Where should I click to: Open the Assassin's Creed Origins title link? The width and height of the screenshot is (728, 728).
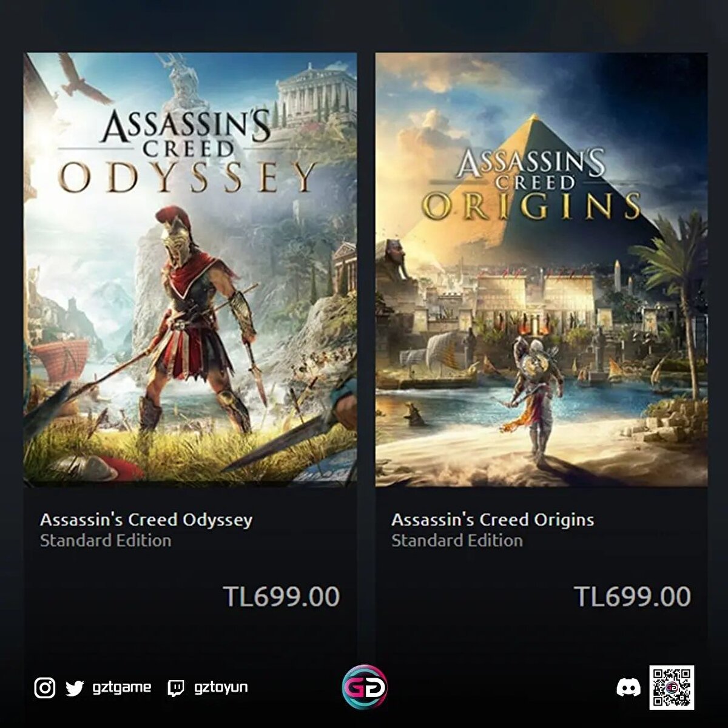coord(493,520)
